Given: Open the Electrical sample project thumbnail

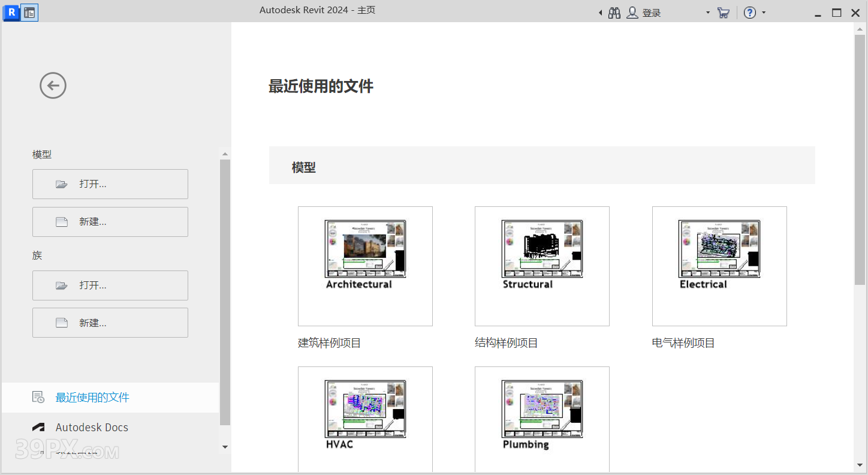Looking at the screenshot, I should [719, 266].
